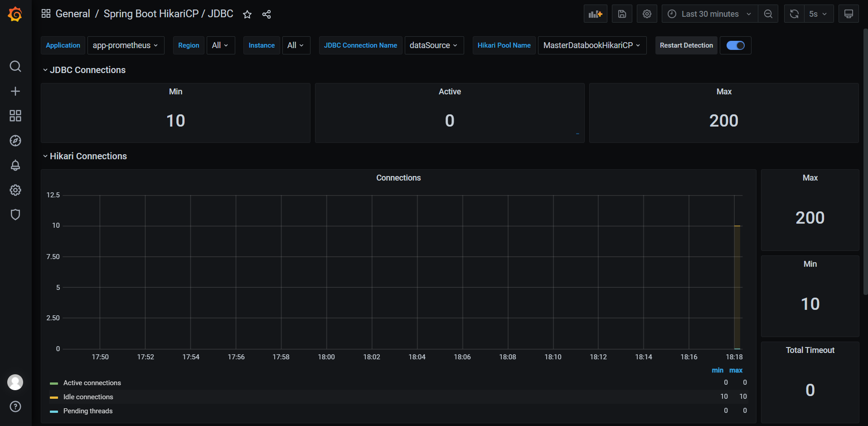Refresh the dashboard now
Image resolution: width=868 pixels, height=426 pixels.
[794, 14]
